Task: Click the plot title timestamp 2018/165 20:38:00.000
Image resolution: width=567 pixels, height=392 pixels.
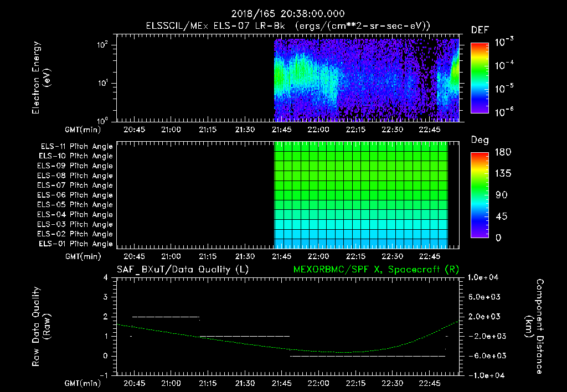Action: coord(288,14)
